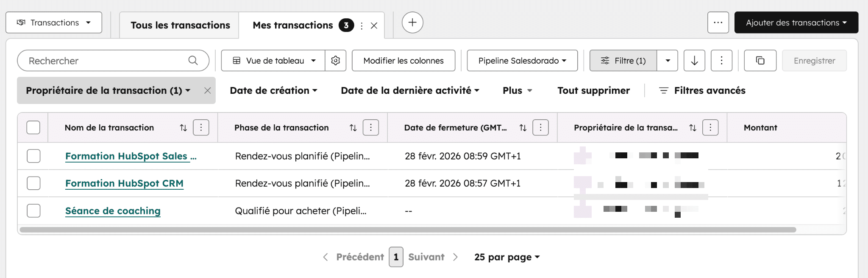The height and width of the screenshot is (278, 868).
Task: Tick the select-all header checkbox
Action: click(x=33, y=128)
